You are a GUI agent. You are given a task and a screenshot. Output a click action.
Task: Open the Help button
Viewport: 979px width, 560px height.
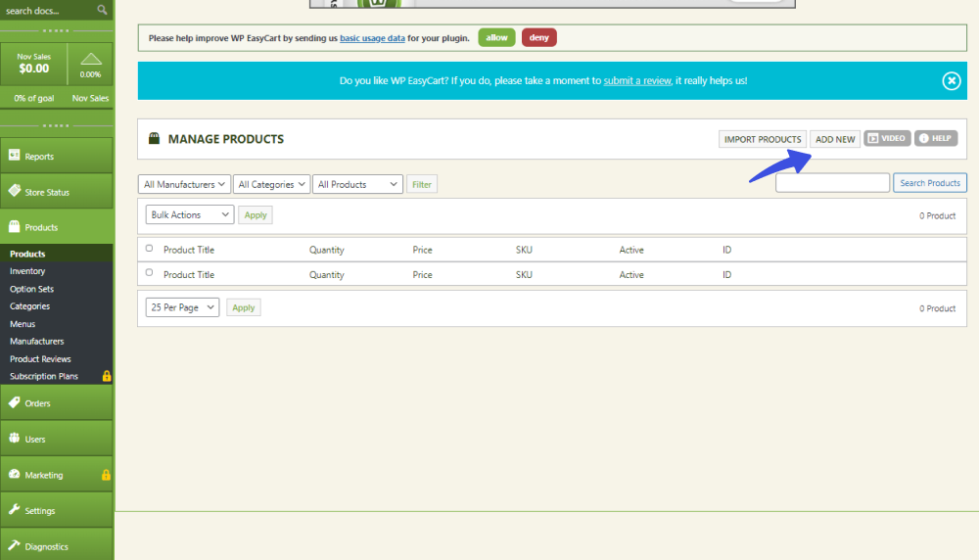point(935,138)
